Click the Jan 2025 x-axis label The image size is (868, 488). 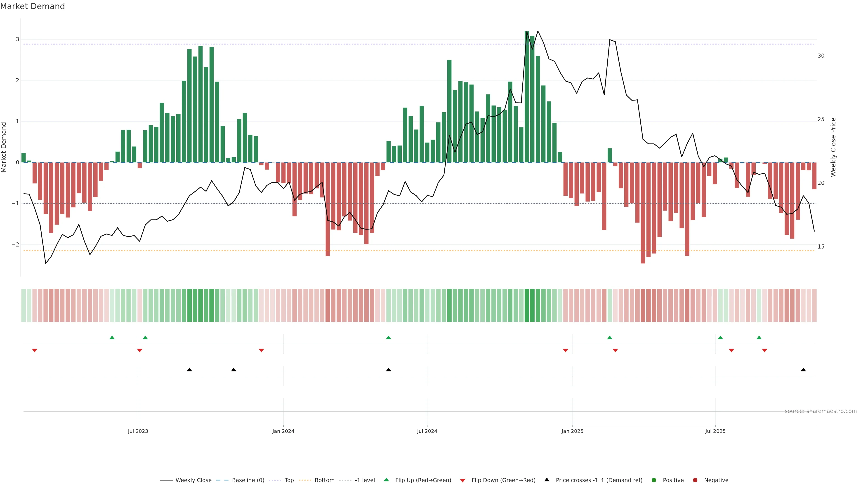tap(572, 431)
